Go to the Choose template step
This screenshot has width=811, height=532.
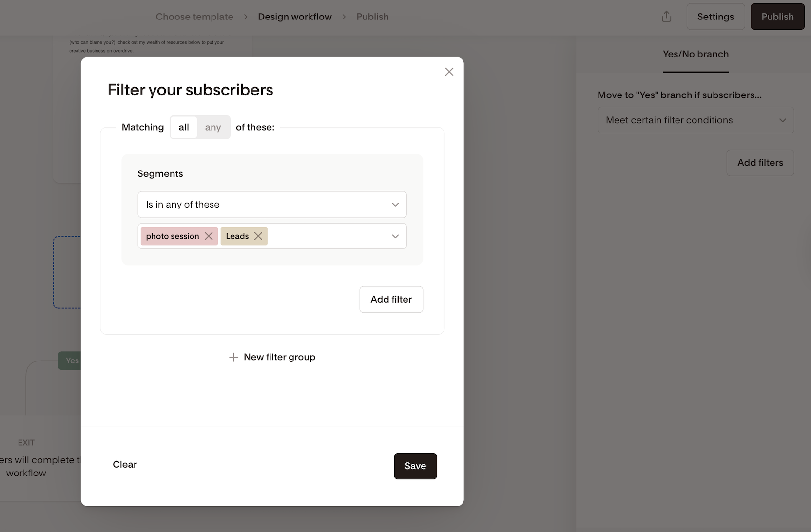coord(194,17)
